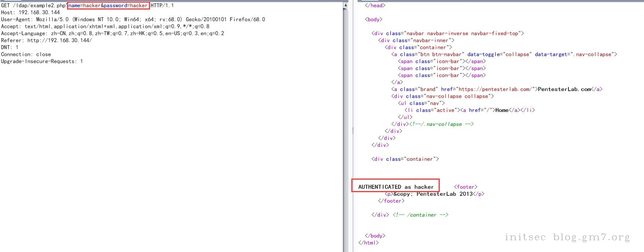
Task: Click the PentesterLab 2013 footer text
Action: point(444,194)
